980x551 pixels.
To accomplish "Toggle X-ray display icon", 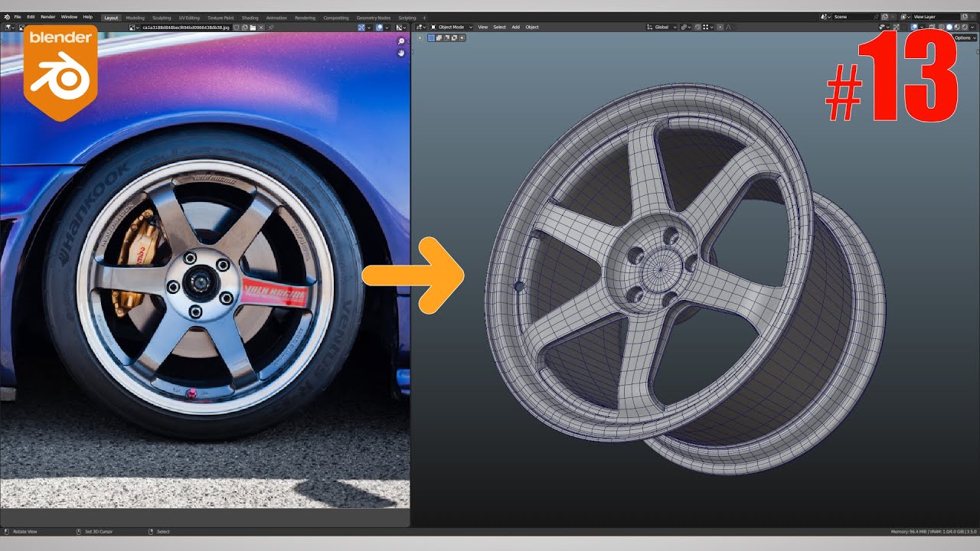I will coord(932,27).
